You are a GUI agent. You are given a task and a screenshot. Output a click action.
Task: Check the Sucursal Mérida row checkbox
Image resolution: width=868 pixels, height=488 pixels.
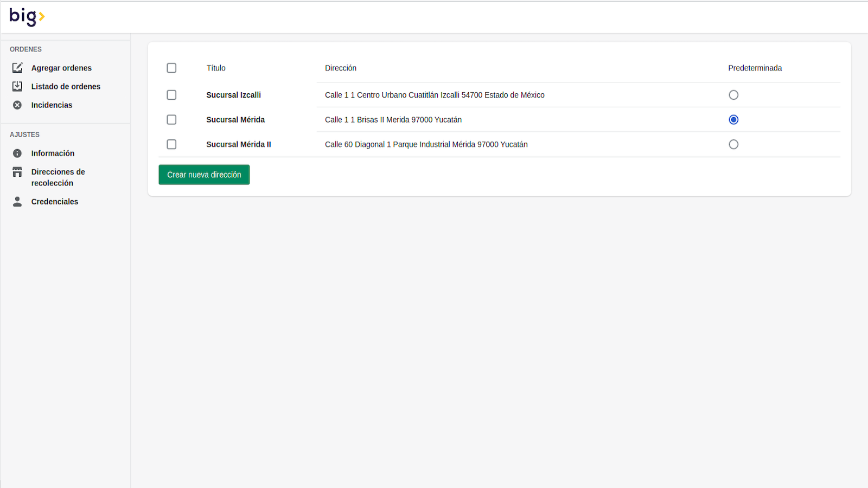tap(171, 120)
